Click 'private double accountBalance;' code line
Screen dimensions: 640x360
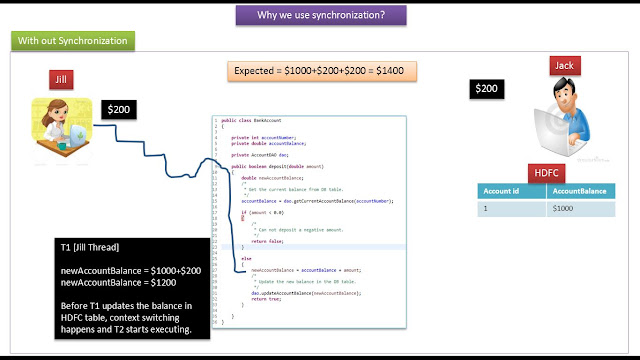(x=268, y=143)
